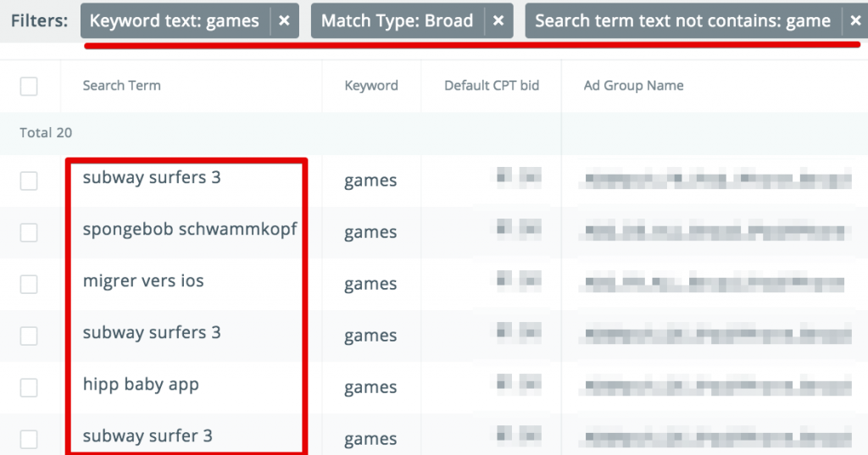Viewport: 868px width, 455px height.
Task: Sort by the Ad Group Name column
Action: coord(633,86)
